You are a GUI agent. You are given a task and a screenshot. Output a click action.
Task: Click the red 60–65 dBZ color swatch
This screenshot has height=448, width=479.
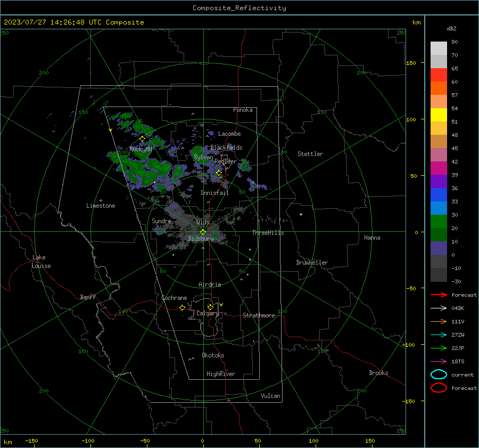click(x=439, y=75)
